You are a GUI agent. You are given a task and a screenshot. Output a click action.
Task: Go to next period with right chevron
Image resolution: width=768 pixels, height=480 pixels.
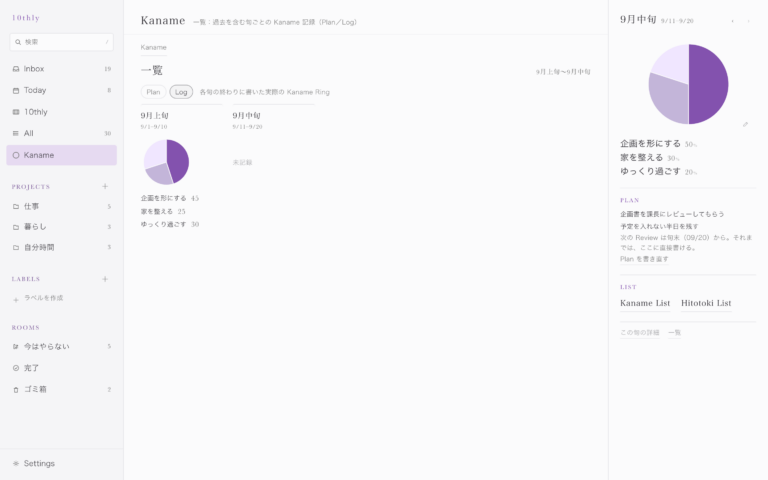[748, 21]
